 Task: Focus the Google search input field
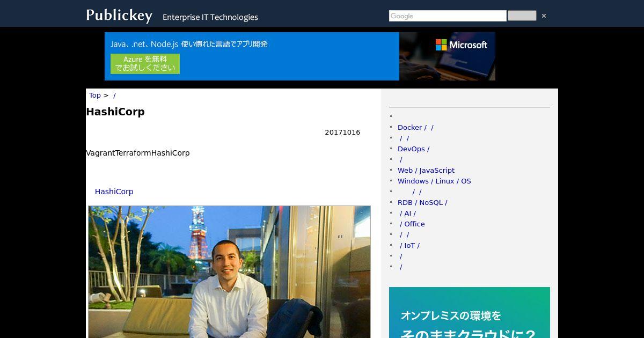(448, 16)
